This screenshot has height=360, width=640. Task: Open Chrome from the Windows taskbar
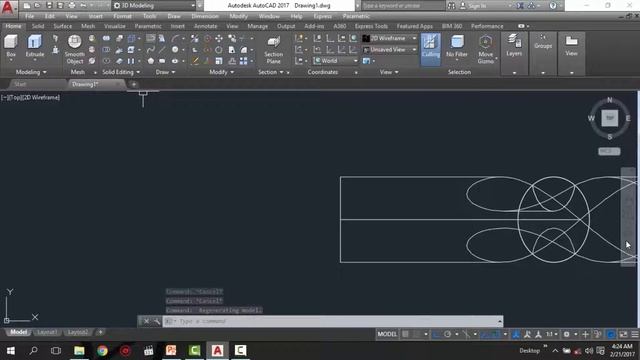pyautogui.click(x=102, y=351)
